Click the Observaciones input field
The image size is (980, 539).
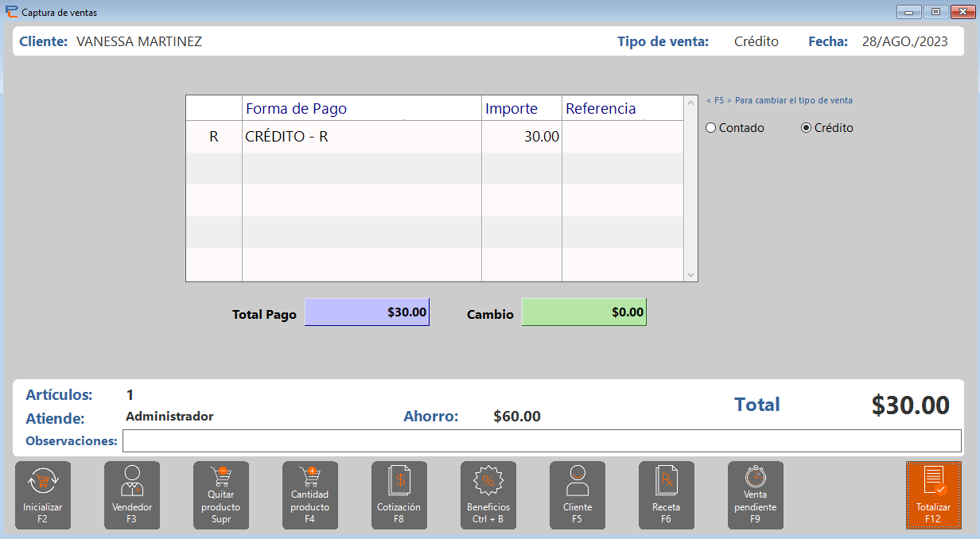point(542,440)
